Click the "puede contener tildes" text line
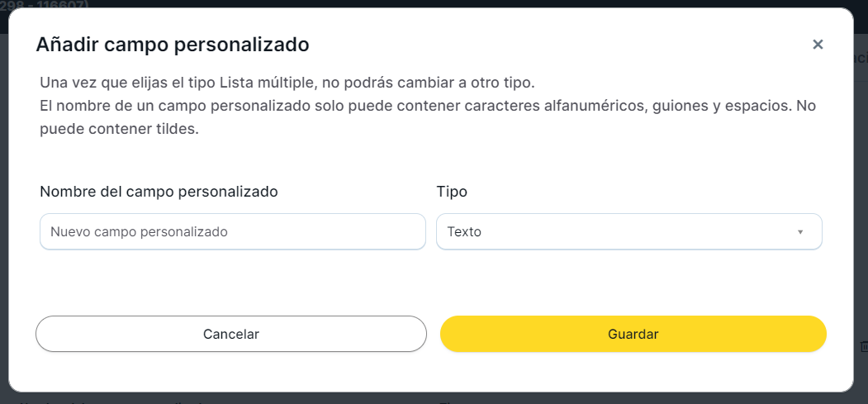Image resolution: width=868 pixels, height=404 pixels. coord(120,130)
